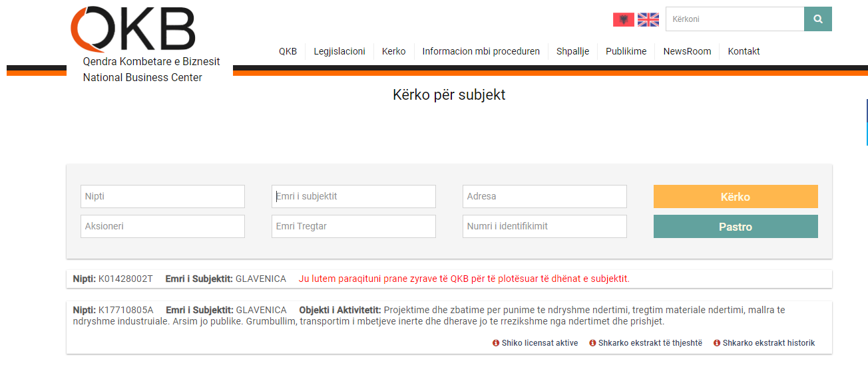
Task: Switch language with the UK flag
Action: 648,19
